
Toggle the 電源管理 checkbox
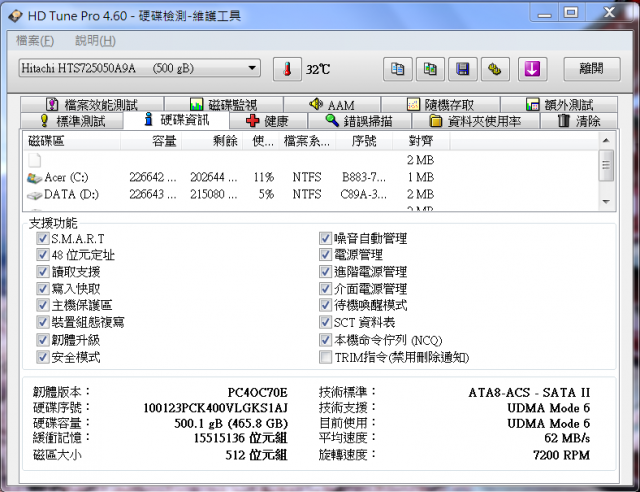tap(325, 255)
